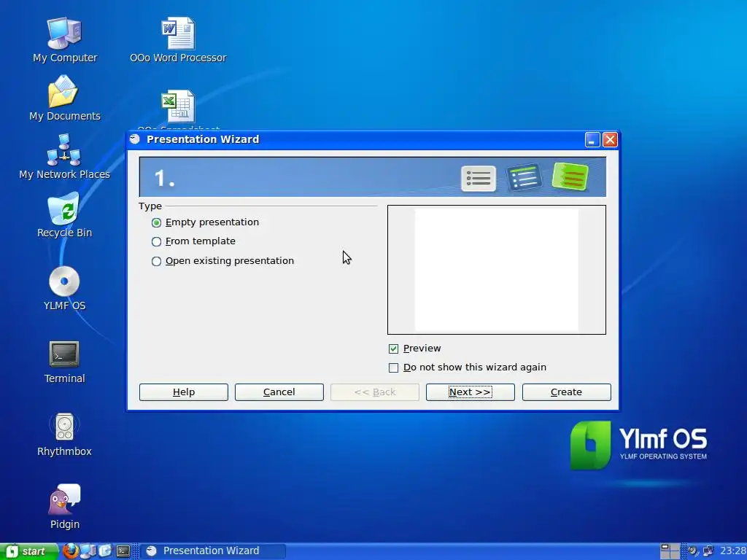Click the Next >> button
Screen dimensions: 747x560
pyautogui.click(x=471, y=392)
